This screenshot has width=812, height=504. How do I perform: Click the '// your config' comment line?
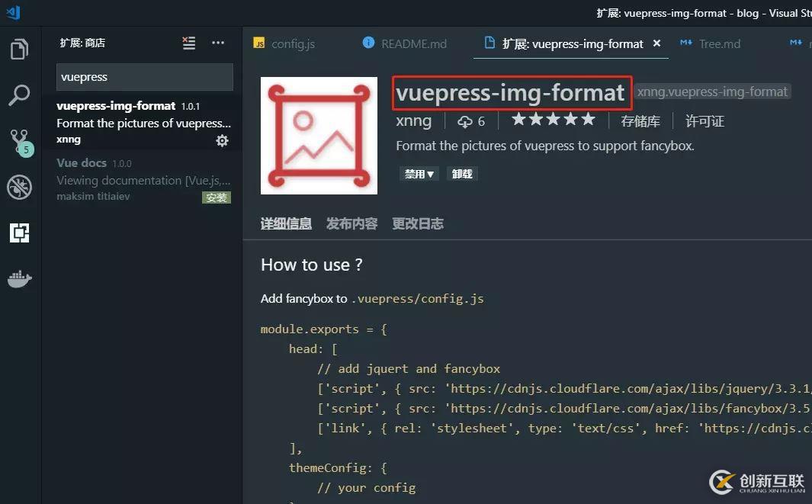point(366,488)
